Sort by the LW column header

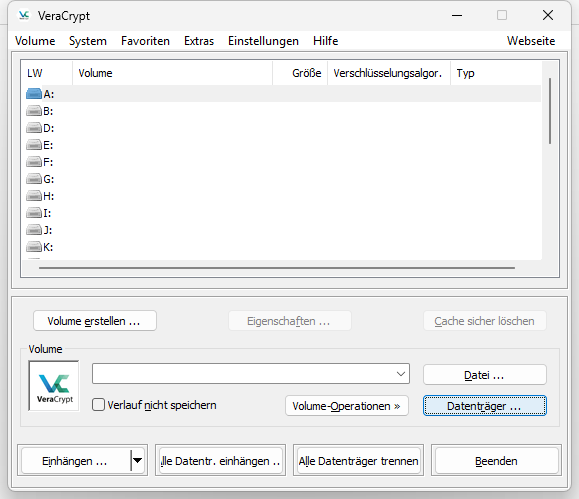coord(47,73)
